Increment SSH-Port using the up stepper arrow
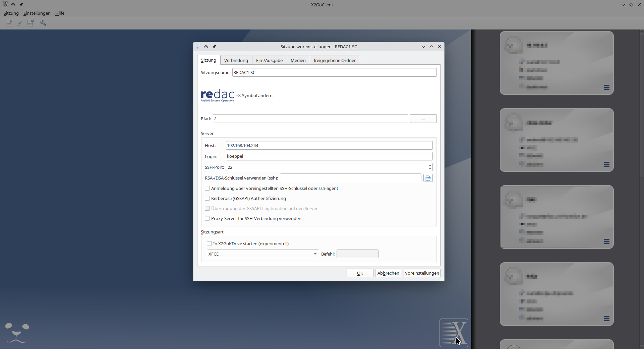 429,165
